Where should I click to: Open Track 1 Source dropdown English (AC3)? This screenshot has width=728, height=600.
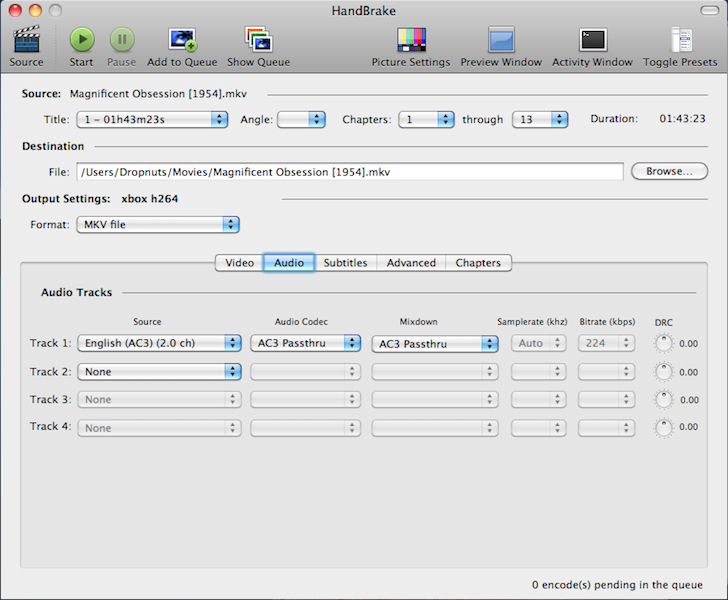coord(159,343)
